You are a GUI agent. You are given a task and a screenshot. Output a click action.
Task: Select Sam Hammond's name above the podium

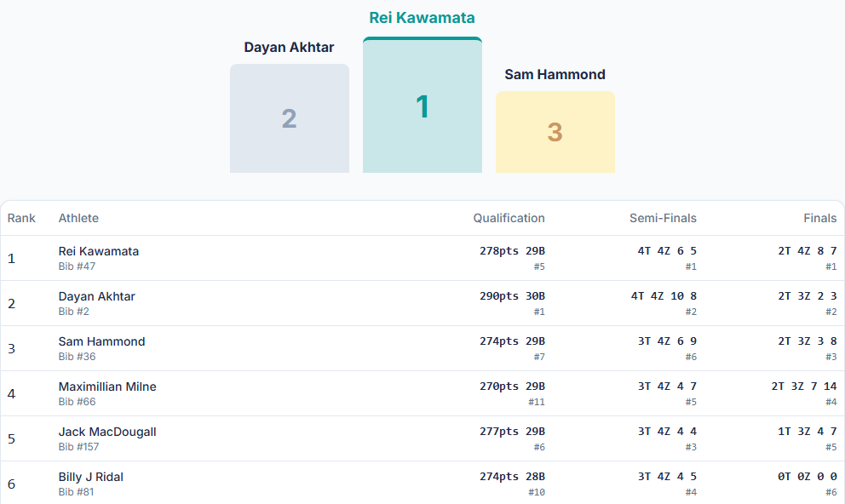[555, 74]
